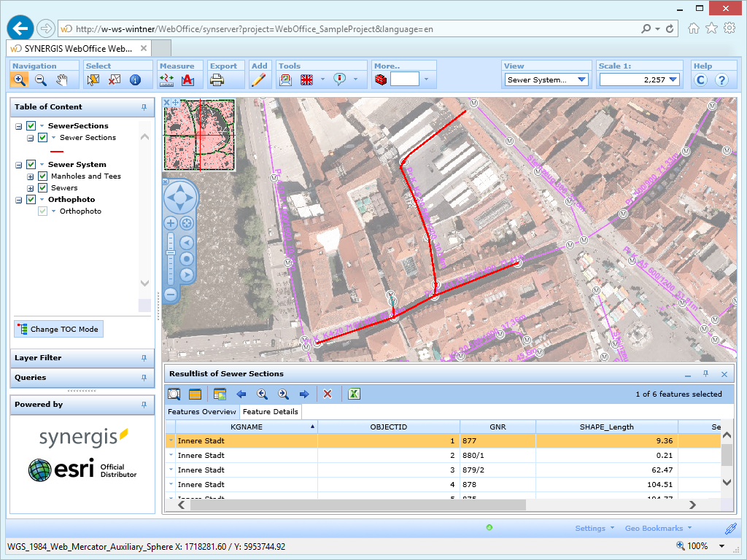Toggle visibility of Manholes and Tees layer
This screenshot has height=560, width=747.
point(44,176)
